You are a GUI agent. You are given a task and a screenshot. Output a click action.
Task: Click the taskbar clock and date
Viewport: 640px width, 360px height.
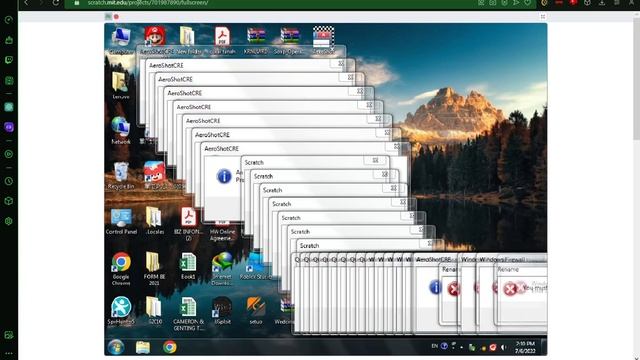point(525,347)
